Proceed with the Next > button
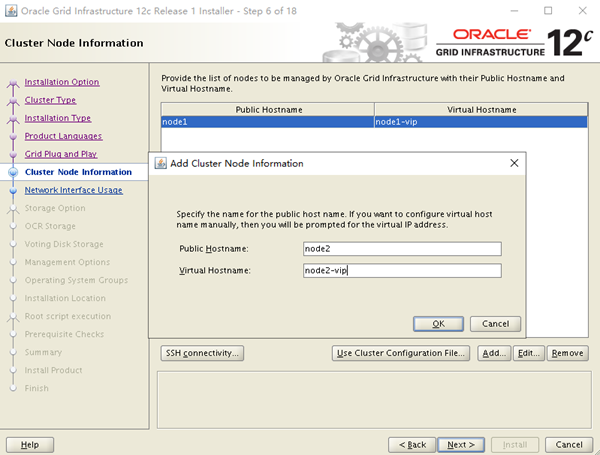This screenshot has height=455, width=600. (461, 445)
